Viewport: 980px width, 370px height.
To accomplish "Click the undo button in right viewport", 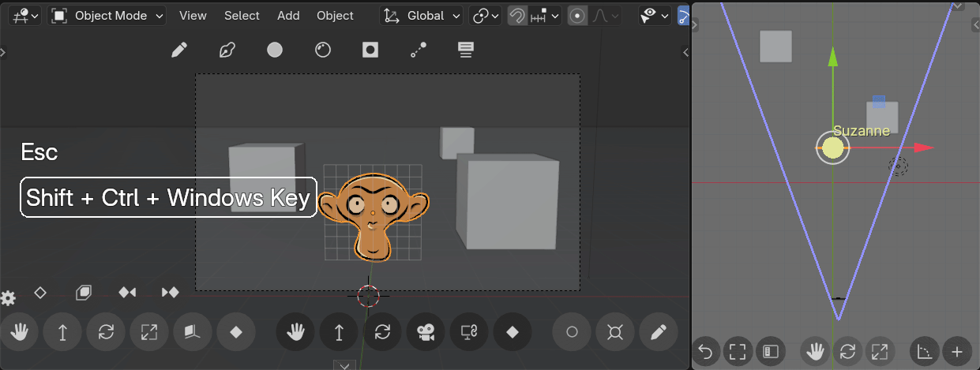I will click(707, 351).
